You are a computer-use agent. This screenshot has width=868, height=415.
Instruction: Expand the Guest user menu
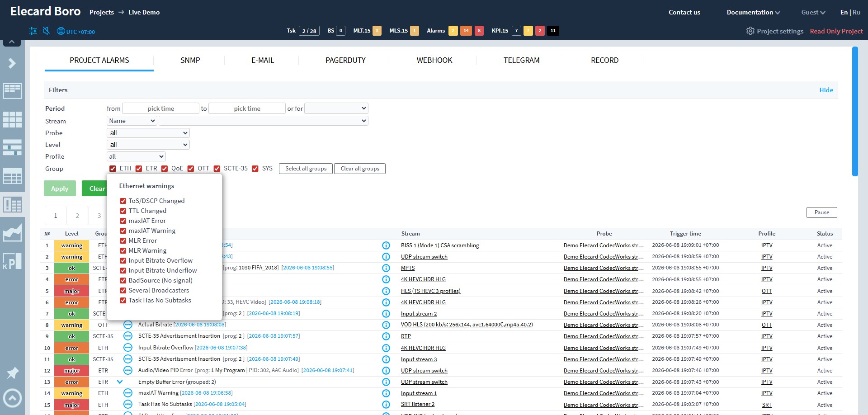[x=813, y=12]
